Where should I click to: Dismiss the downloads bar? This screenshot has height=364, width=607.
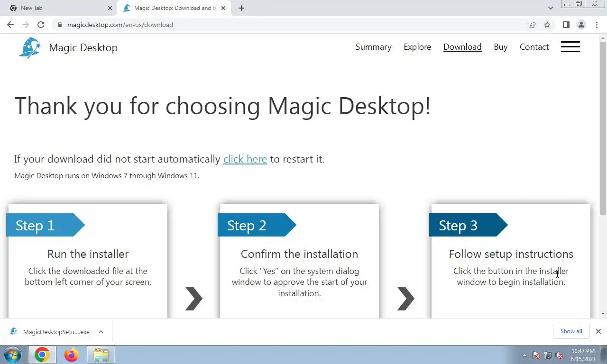pos(598,331)
